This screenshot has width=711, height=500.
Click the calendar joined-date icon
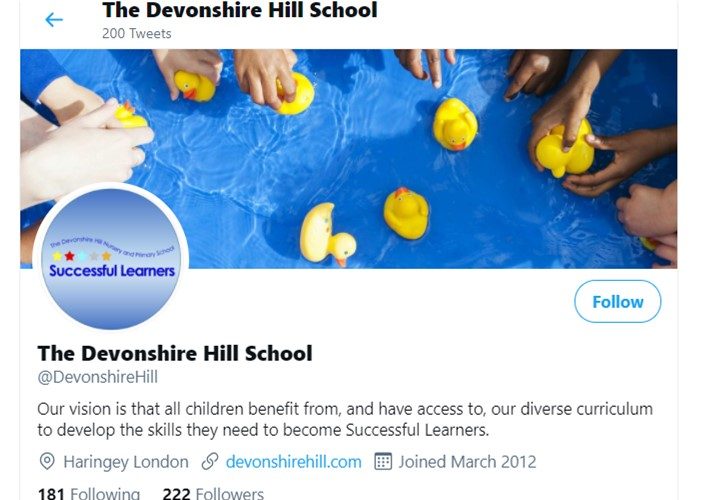pyautogui.click(x=383, y=461)
